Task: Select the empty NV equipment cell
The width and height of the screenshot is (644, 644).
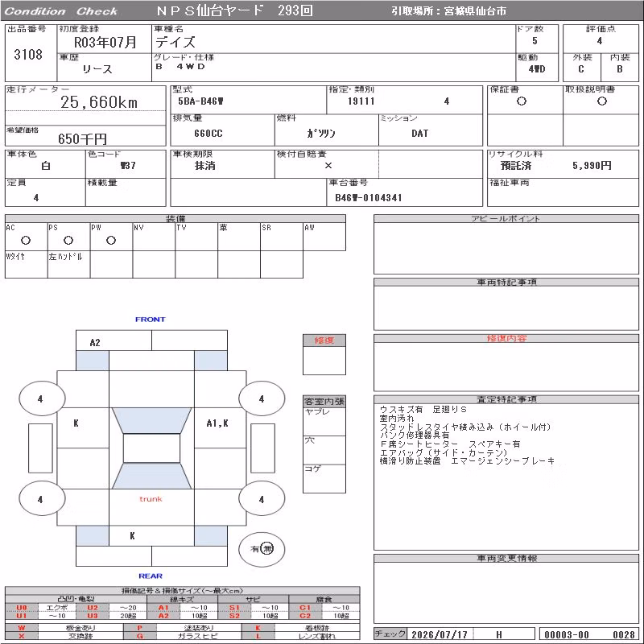Action: 154,237
